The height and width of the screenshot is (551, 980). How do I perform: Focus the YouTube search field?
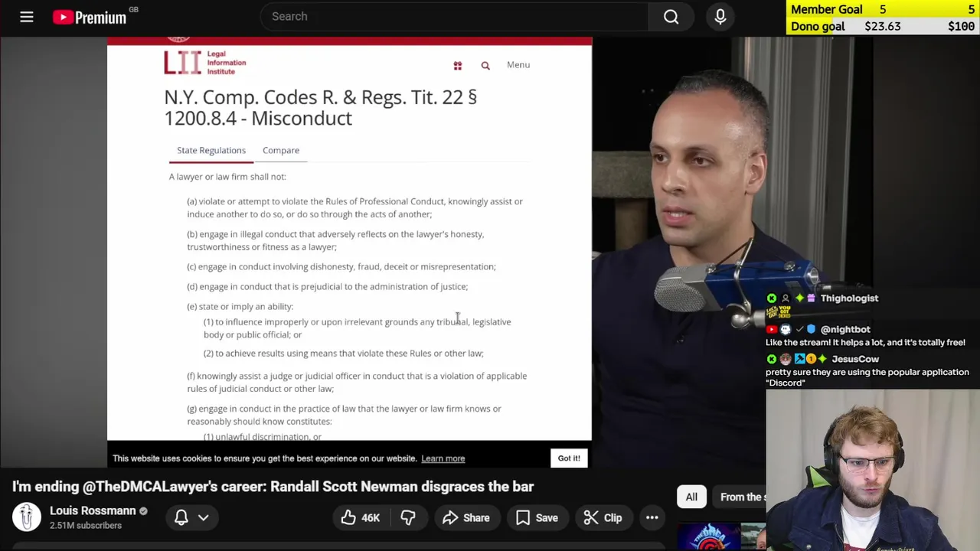click(x=454, y=17)
